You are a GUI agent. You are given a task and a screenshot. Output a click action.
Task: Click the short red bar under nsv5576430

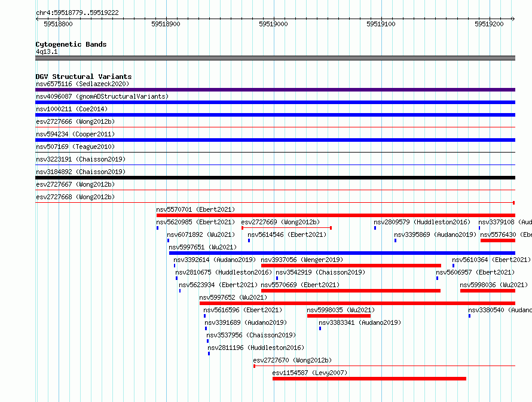(498, 240)
